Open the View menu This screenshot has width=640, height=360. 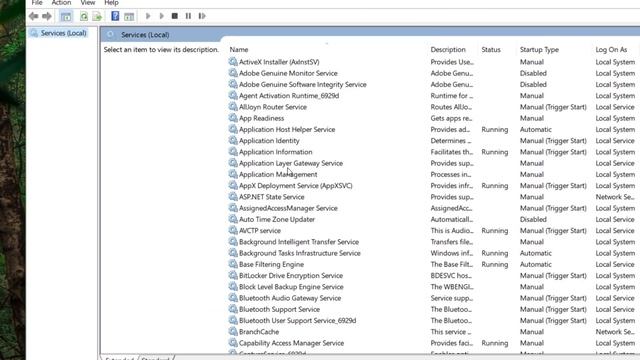(87, 3)
